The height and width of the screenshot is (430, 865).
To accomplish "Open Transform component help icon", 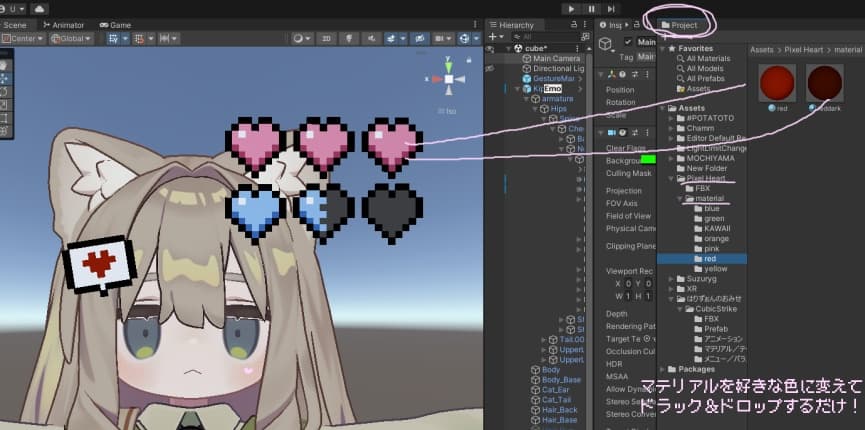I will 622,74.
